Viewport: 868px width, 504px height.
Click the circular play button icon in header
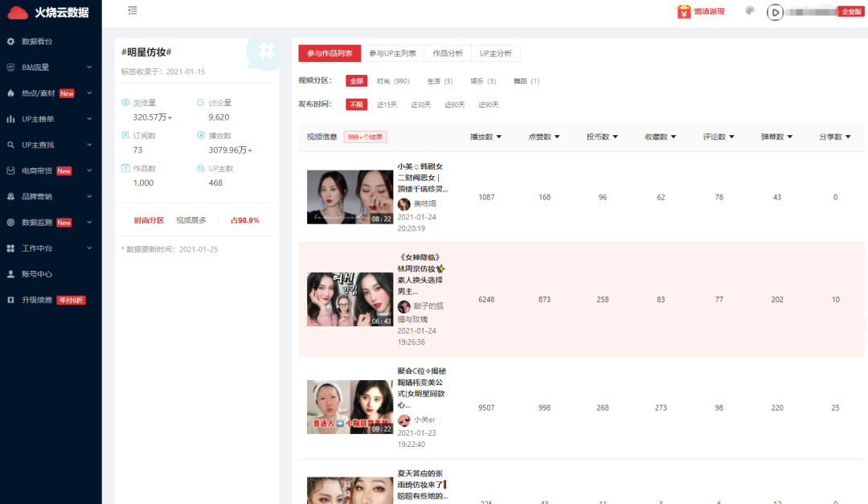point(775,12)
